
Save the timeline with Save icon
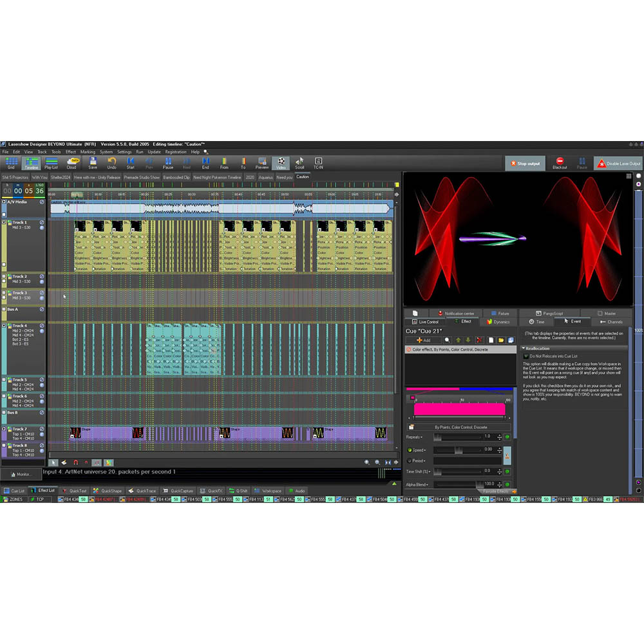pos(93,163)
